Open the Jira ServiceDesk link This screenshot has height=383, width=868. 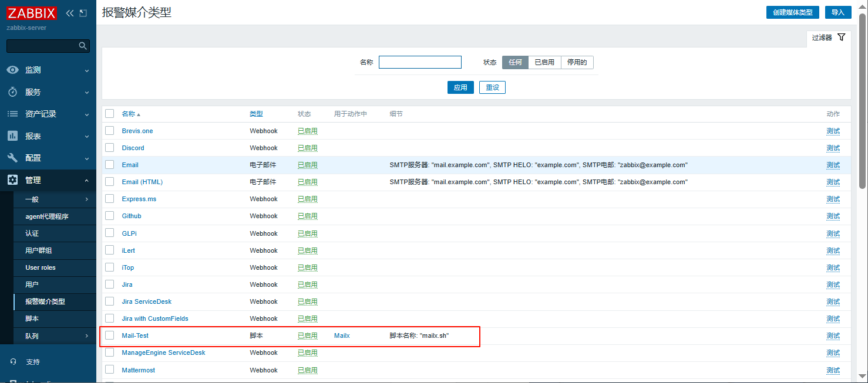pos(147,301)
